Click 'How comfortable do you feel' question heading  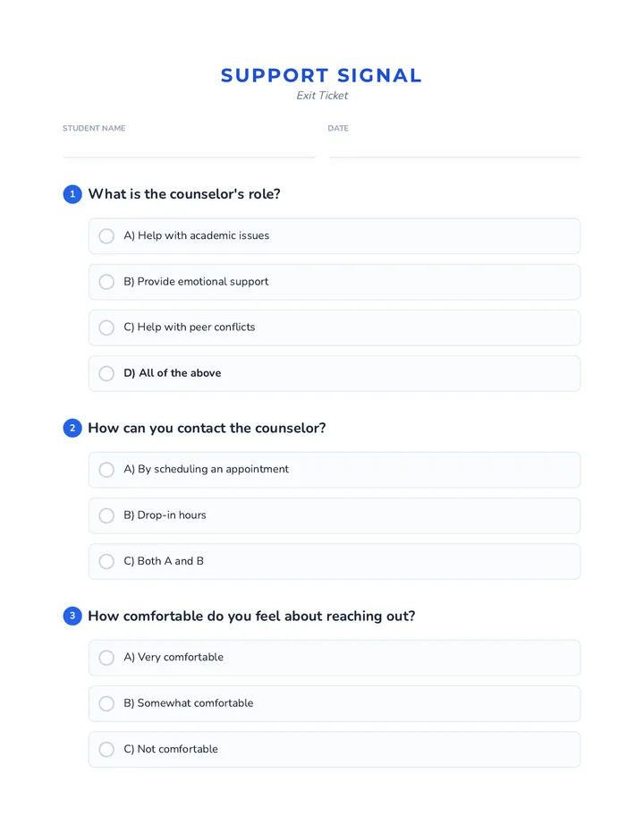tap(251, 616)
